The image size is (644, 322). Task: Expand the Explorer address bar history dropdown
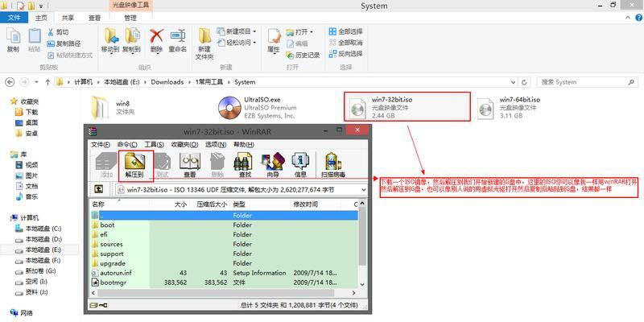pyautogui.click(x=514, y=82)
